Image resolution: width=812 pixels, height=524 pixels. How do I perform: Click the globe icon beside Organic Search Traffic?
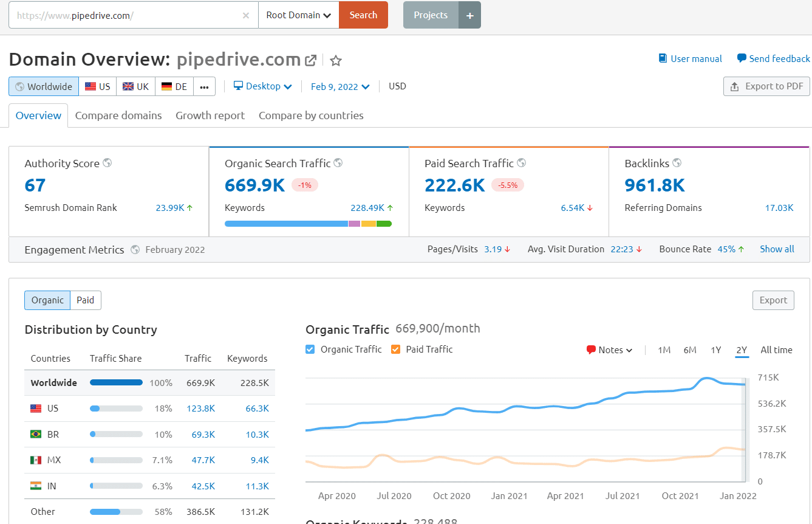[x=338, y=163]
